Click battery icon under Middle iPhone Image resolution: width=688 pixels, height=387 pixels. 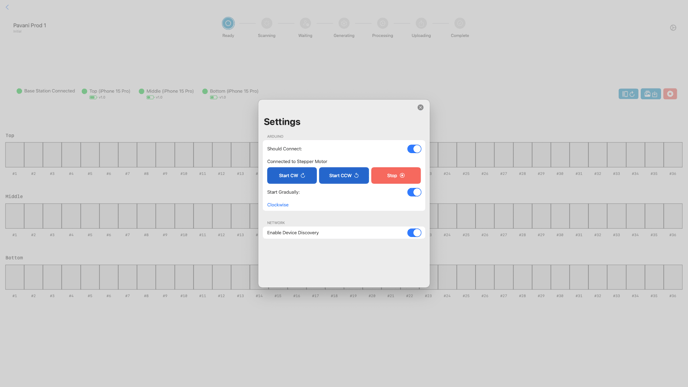click(x=150, y=97)
